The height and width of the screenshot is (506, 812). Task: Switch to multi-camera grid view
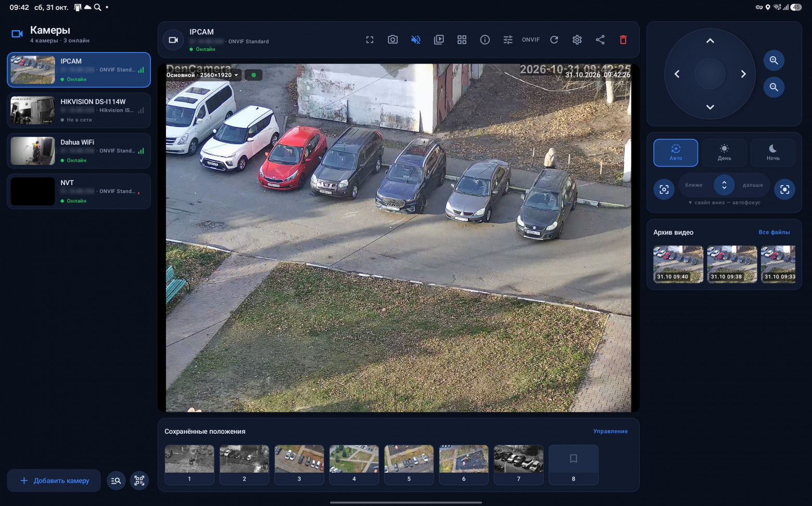462,40
